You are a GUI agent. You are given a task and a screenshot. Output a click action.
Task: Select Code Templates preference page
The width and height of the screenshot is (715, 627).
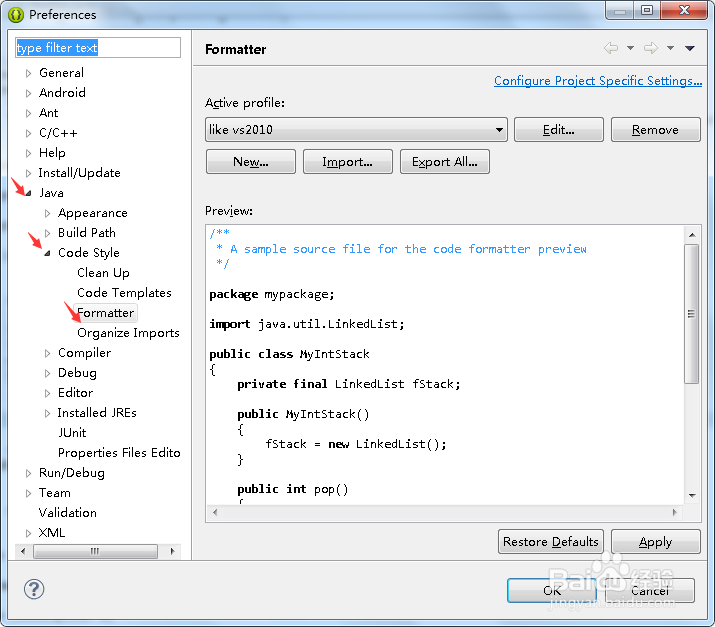click(124, 293)
